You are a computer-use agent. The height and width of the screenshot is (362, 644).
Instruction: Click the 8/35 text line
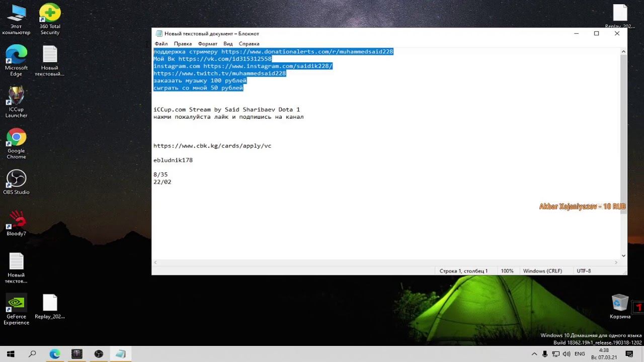(x=160, y=174)
